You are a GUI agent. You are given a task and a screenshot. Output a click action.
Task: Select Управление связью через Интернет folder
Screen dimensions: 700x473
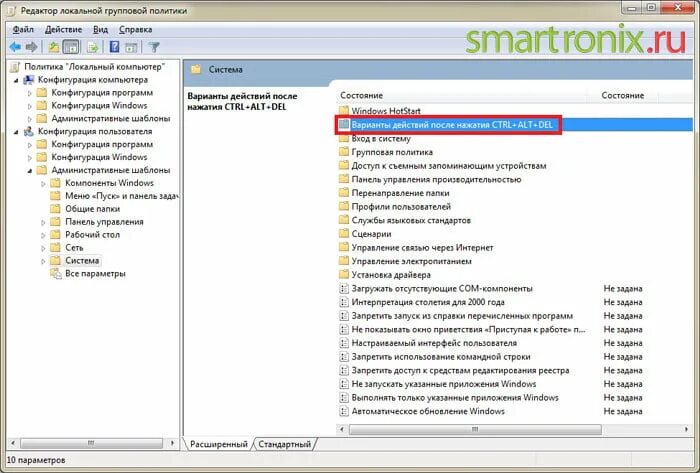[x=422, y=248]
